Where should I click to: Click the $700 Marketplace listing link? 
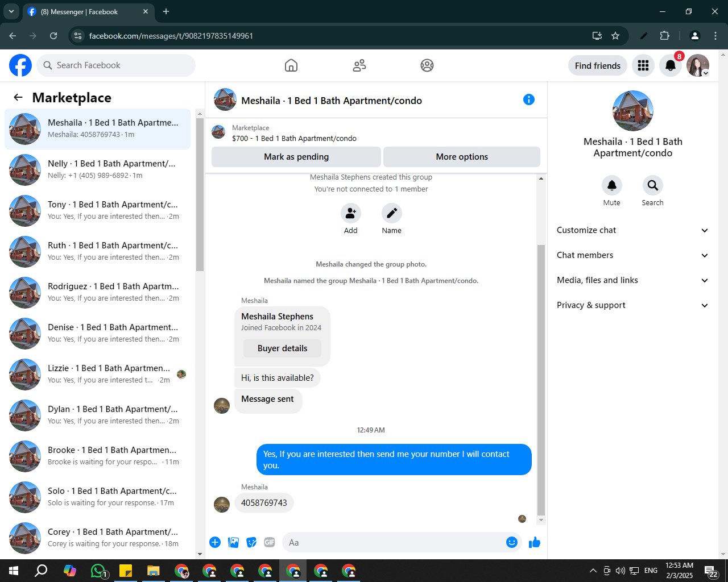point(294,138)
